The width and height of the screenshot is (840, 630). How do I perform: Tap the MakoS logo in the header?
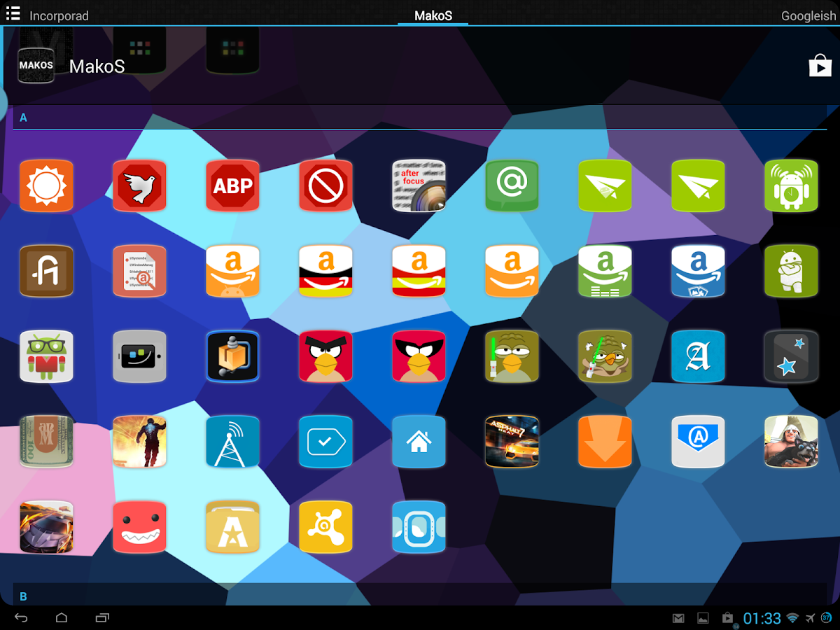coord(36,65)
